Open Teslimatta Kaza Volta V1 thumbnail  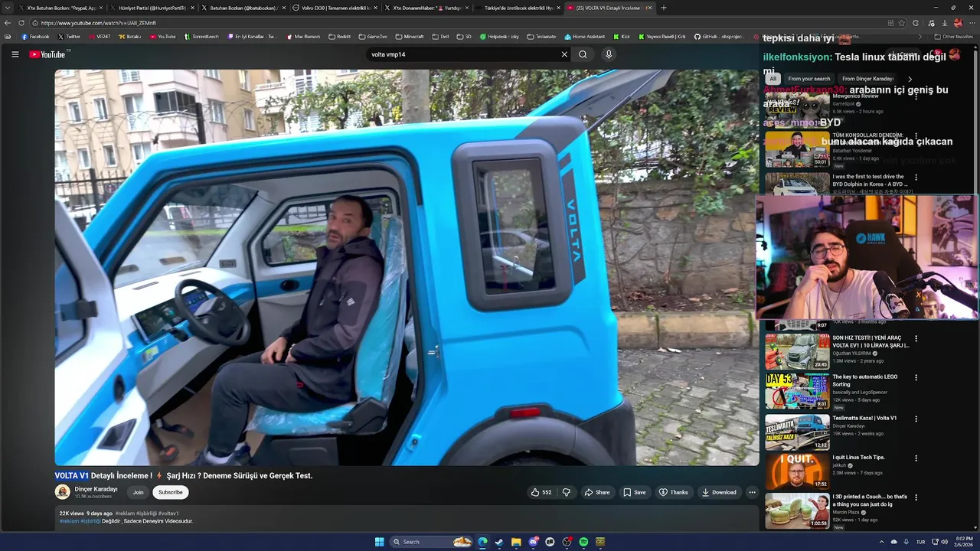point(797,432)
